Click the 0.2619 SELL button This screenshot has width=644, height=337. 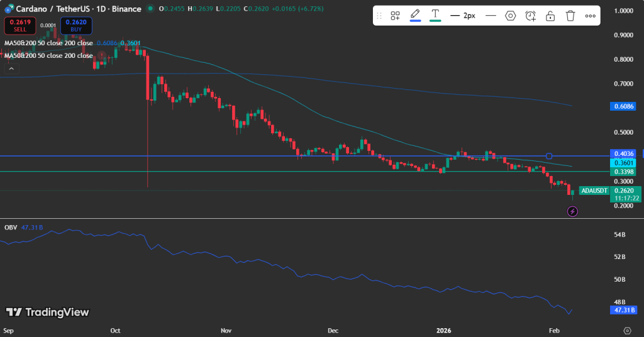click(x=19, y=25)
